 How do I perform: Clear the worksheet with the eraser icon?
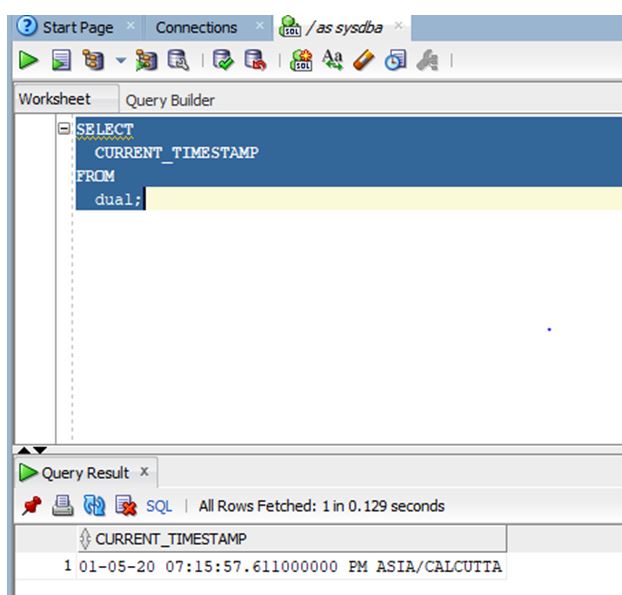point(364,60)
